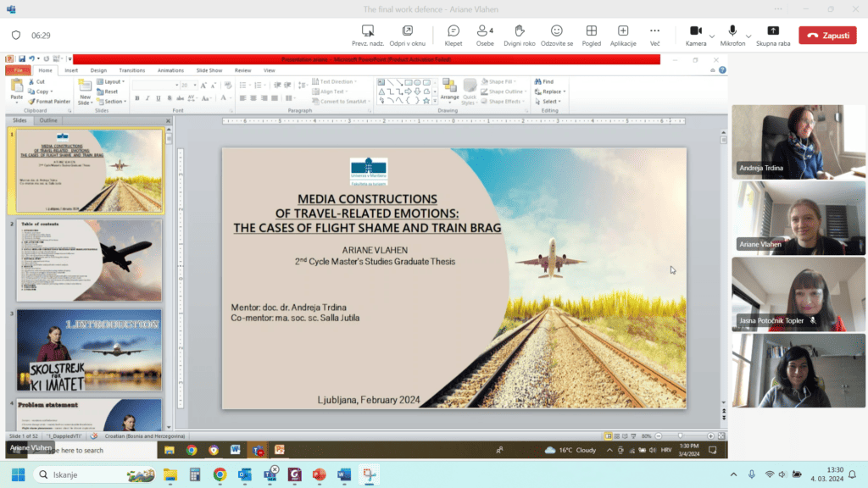Image resolution: width=868 pixels, height=488 pixels.
Task: Expand the Kamera options chevron
Action: [711, 36]
